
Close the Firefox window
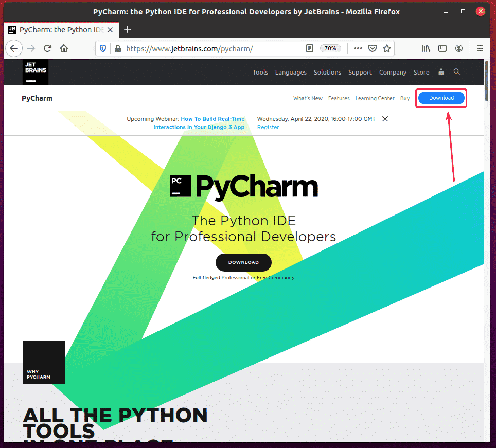click(480, 12)
